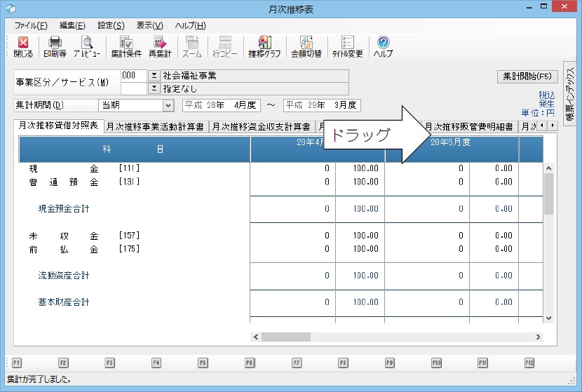
Task: Run 再集計 recalculation
Action: tap(160, 47)
